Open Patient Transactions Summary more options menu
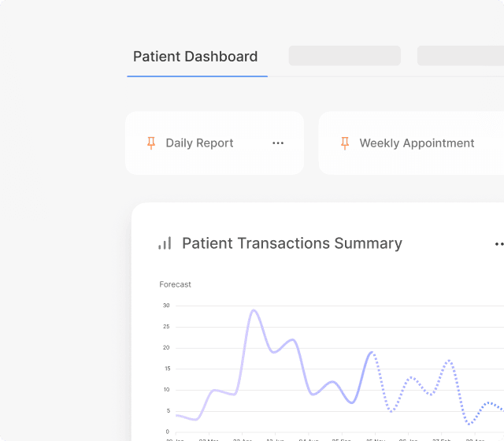The height and width of the screenshot is (441, 504). click(498, 244)
